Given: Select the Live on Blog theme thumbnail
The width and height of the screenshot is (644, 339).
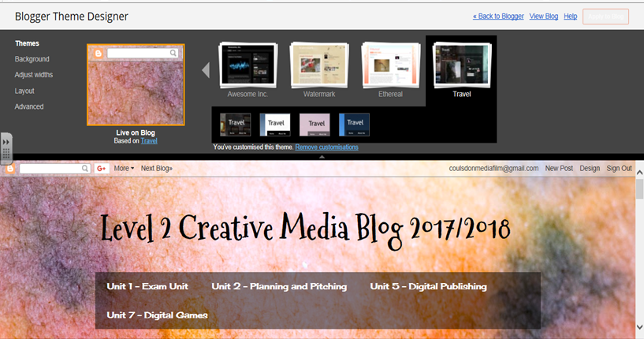Looking at the screenshot, I should 136,84.
